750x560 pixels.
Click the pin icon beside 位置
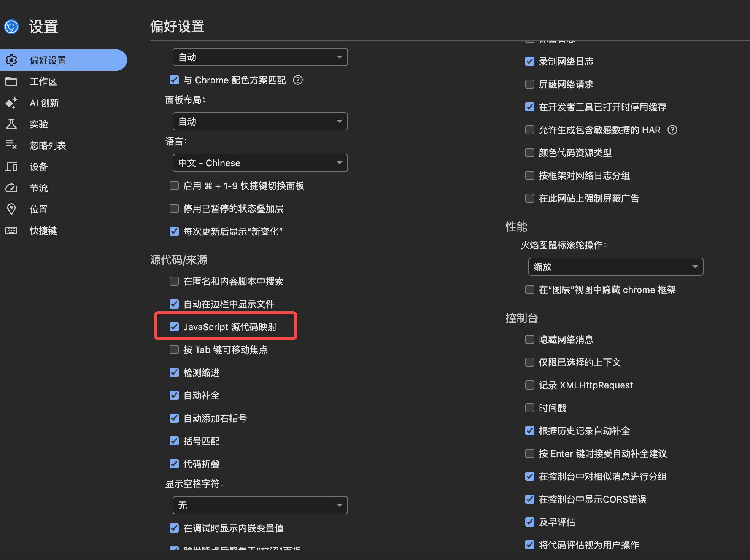coord(11,209)
